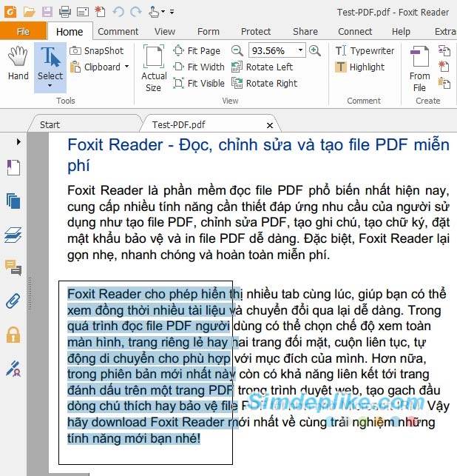
Task: Select the Hand tool
Action: point(18,63)
